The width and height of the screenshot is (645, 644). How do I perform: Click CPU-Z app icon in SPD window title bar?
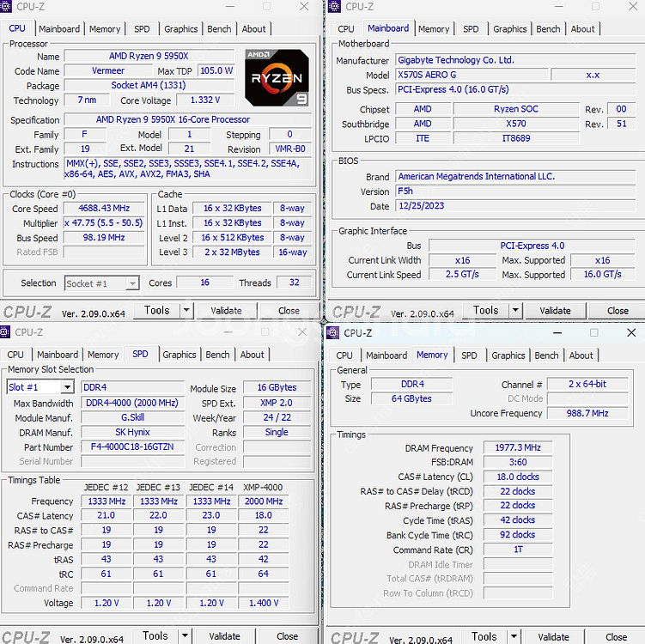[4, 331]
